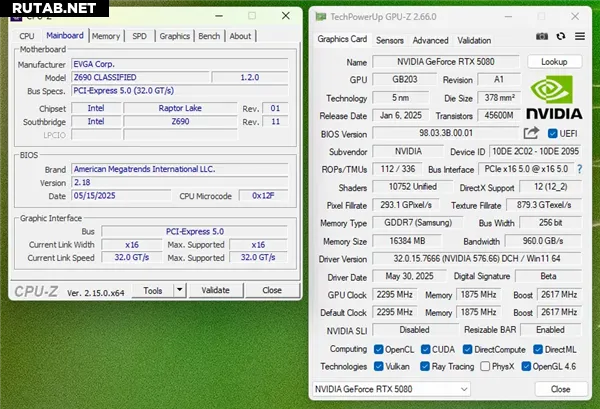Toggle the DirectCompute checkbox
The image size is (600, 409).
[x=467, y=349]
